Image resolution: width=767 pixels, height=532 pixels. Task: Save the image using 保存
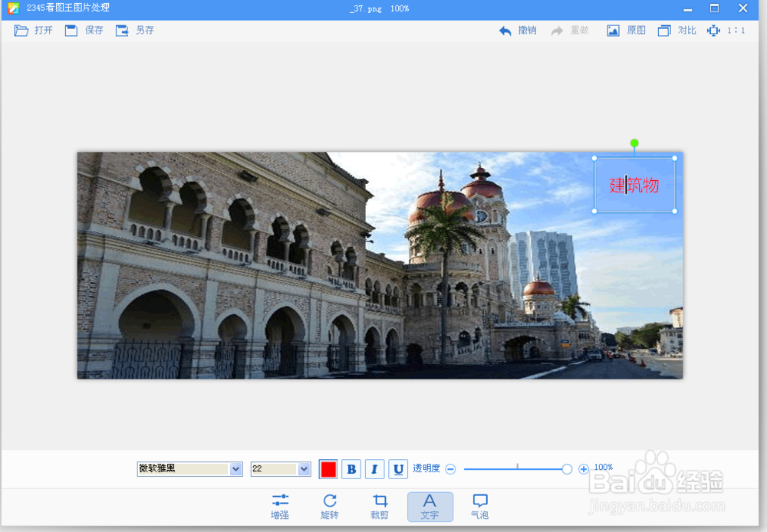[x=83, y=30]
